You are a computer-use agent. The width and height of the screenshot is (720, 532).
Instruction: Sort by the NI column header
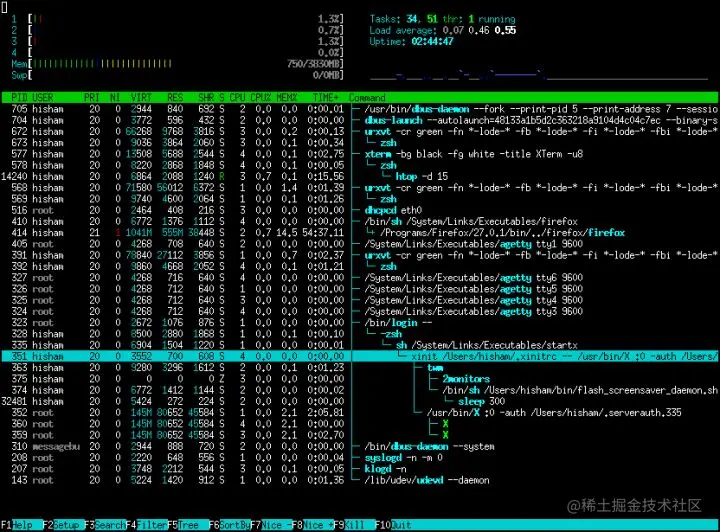(x=115, y=97)
